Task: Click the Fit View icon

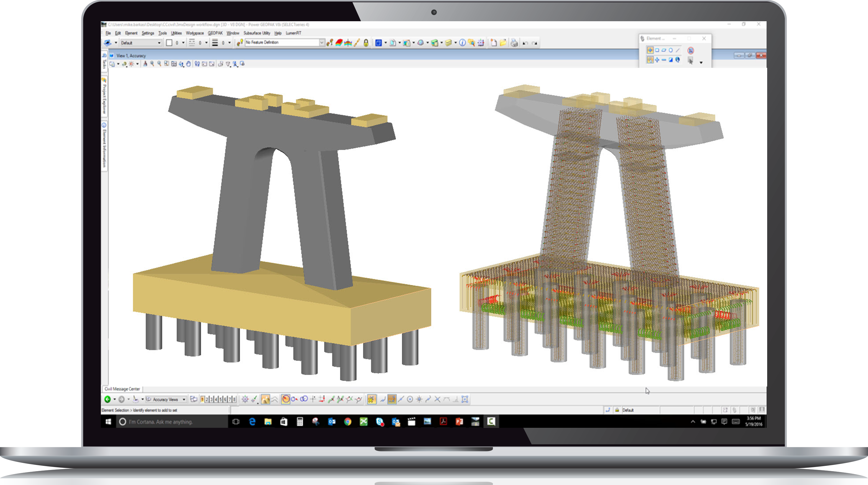Action: [x=175, y=64]
